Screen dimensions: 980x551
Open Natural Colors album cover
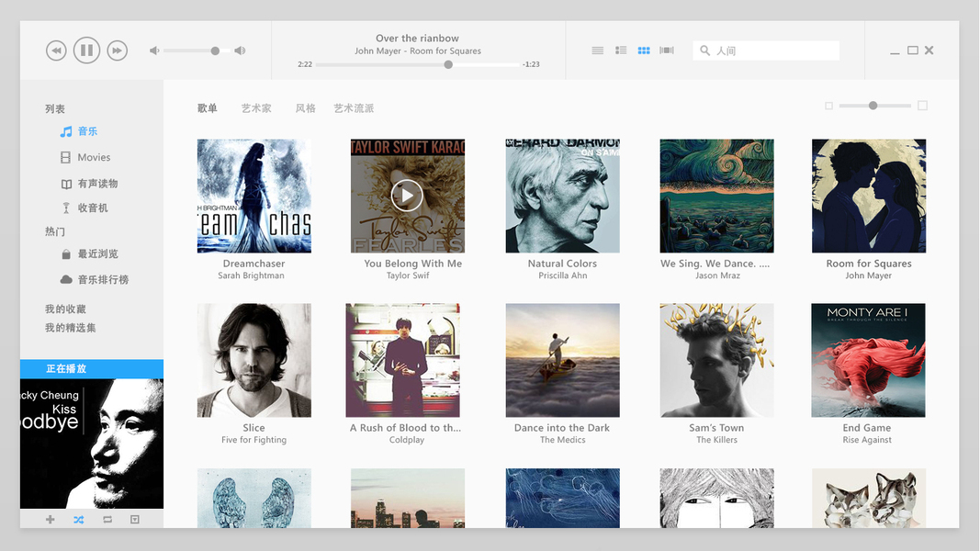pos(562,197)
